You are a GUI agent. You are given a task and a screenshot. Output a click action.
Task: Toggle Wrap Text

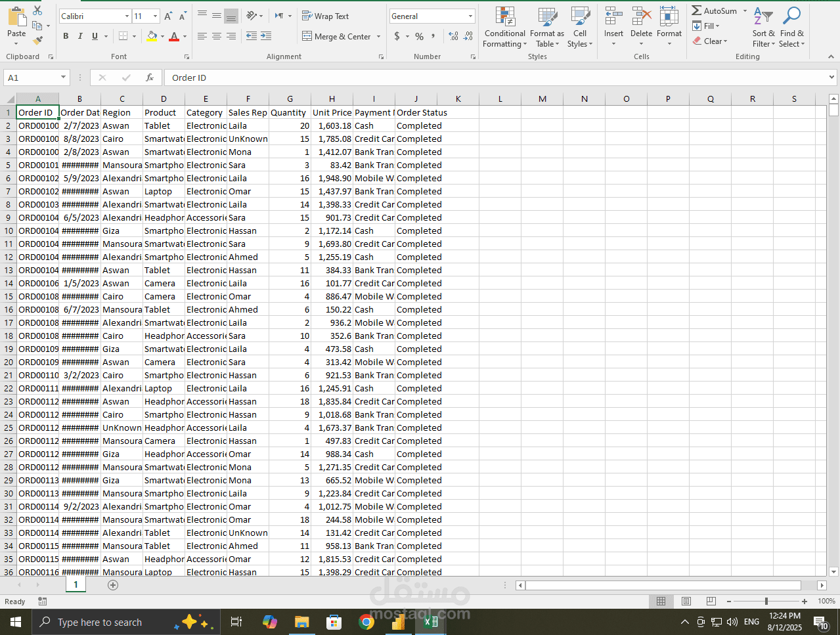pyautogui.click(x=326, y=16)
